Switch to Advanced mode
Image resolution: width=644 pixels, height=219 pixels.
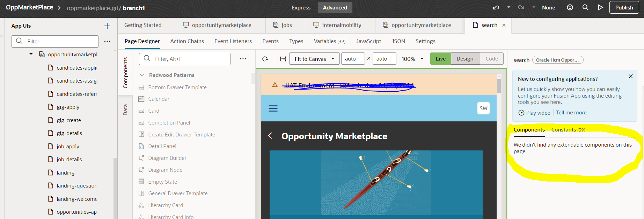coord(335,7)
